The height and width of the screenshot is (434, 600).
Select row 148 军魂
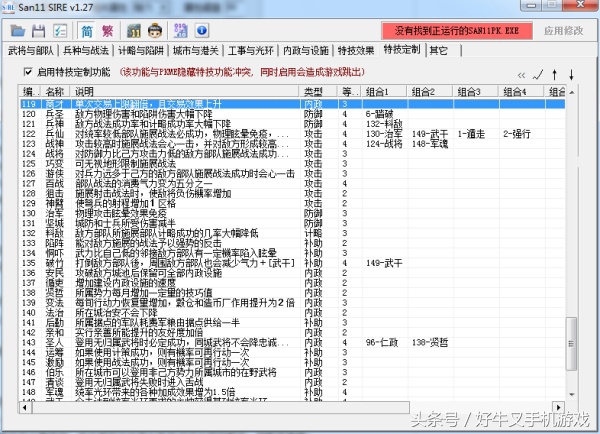point(292,392)
